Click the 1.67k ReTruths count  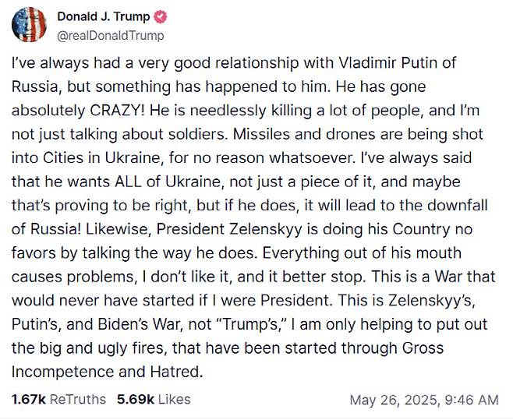click(29, 399)
